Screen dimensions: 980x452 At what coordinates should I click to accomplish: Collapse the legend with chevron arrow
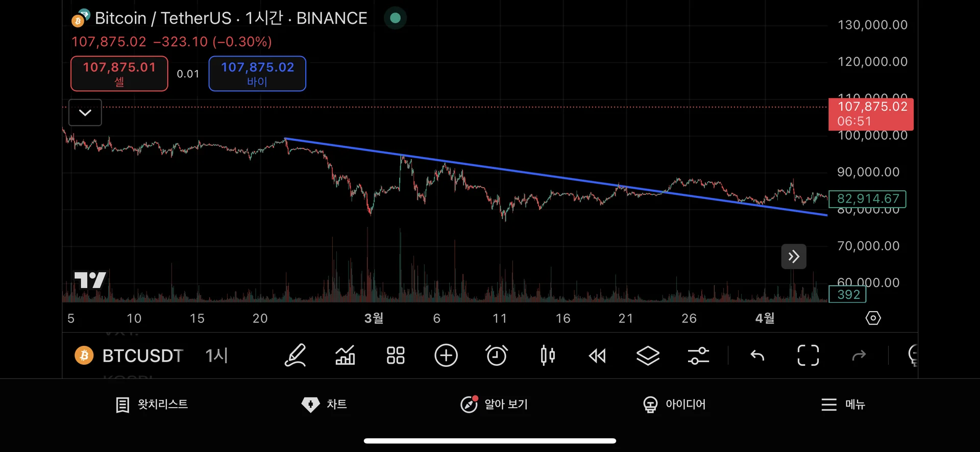coord(85,113)
